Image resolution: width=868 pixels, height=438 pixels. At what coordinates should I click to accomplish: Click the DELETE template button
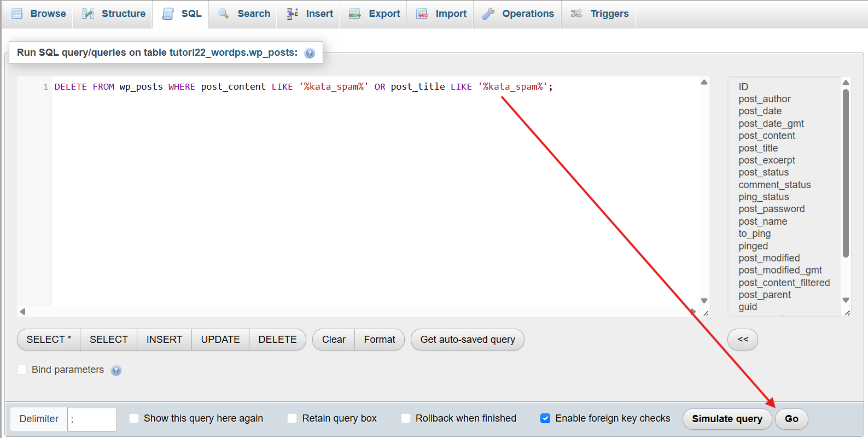[x=277, y=340]
